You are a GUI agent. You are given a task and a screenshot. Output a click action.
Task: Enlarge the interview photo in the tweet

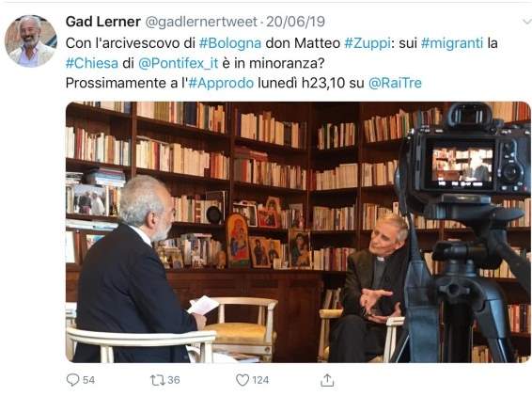pos(298,232)
